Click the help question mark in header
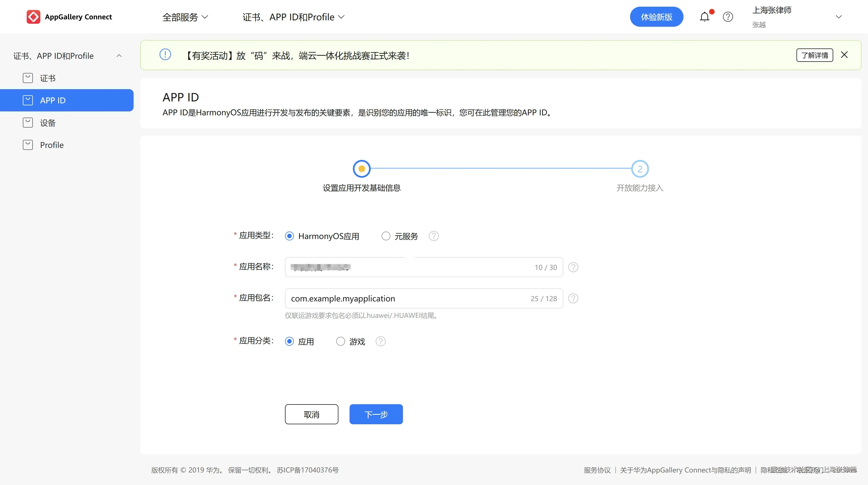Image resolution: width=868 pixels, height=485 pixels. coord(728,17)
